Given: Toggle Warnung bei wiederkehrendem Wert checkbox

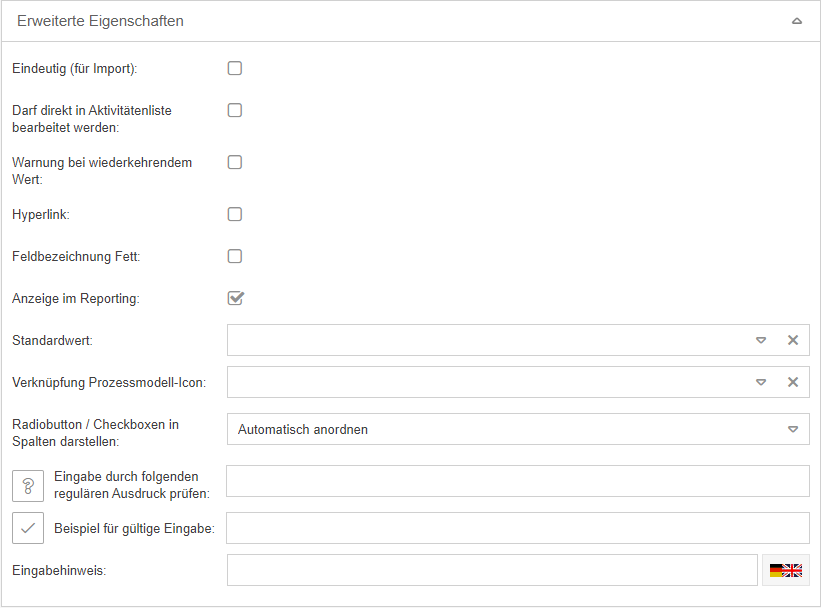Looking at the screenshot, I should pos(235,162).
